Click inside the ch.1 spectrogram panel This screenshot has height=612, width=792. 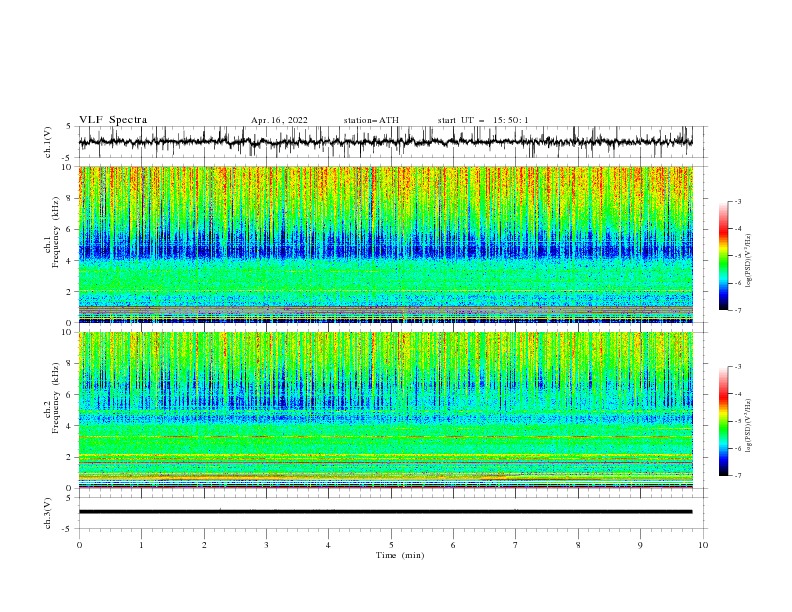click(x=385, y=244)
